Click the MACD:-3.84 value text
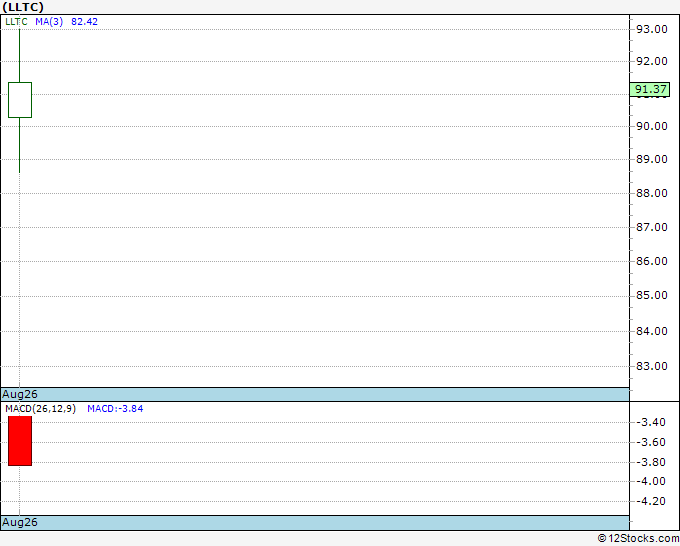Image resolution: width=680 pixels, height=546 pixels. 115,409
